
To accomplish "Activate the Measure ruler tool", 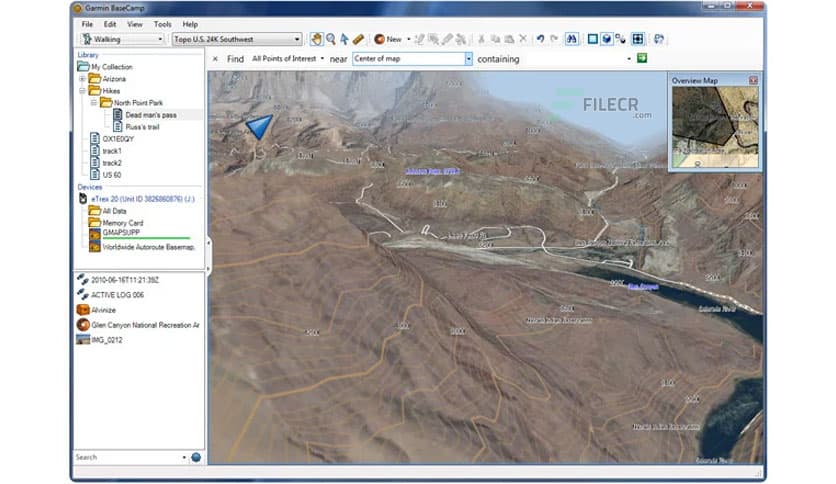I will pos(358,39).
